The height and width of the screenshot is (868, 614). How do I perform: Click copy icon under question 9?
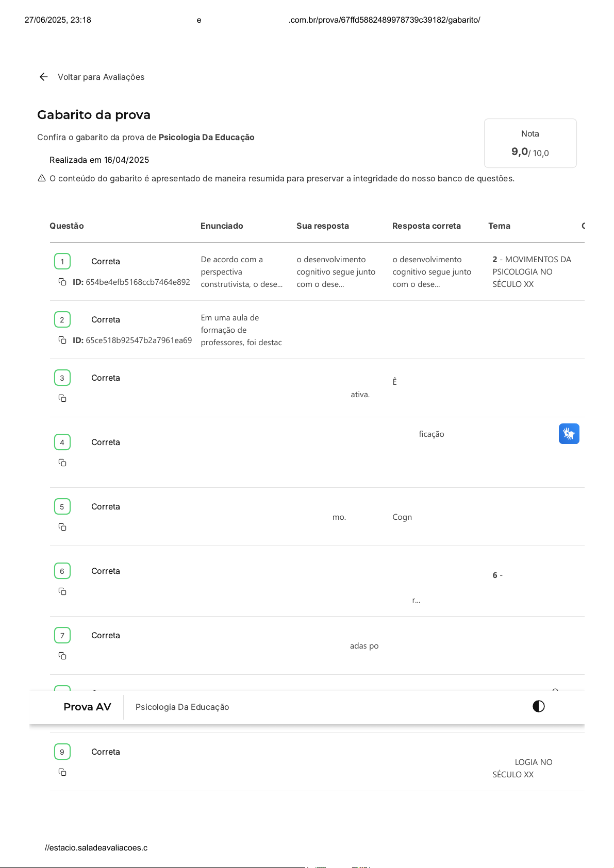tap(62, 772)
